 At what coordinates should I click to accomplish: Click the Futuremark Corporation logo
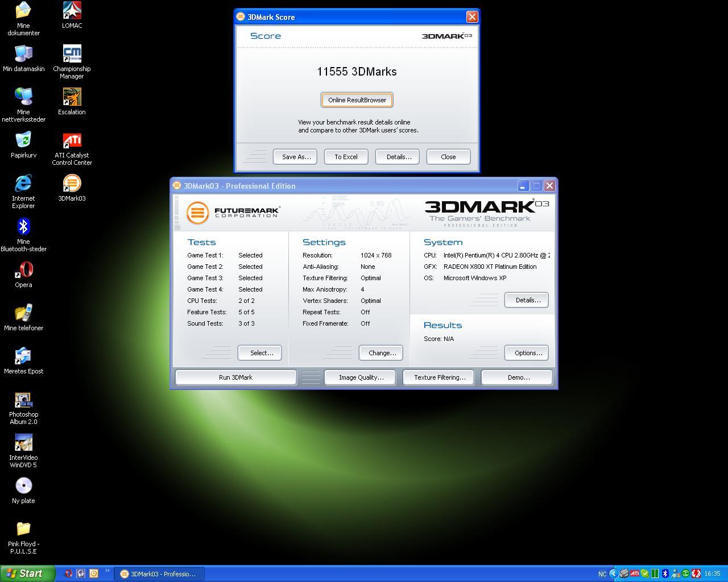[233, 213]
